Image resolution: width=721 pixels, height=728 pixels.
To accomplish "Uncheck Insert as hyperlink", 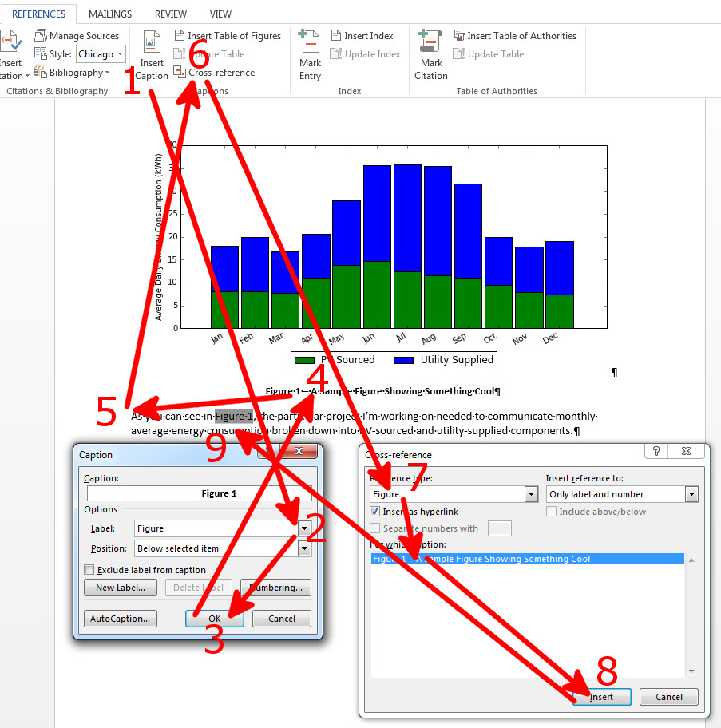I will pyautogui.click(x=374, y=511).
